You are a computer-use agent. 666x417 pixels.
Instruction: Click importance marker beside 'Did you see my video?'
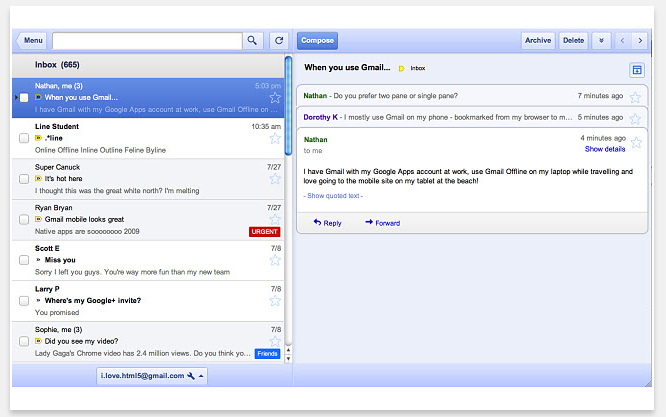click(x=38, y=341)
